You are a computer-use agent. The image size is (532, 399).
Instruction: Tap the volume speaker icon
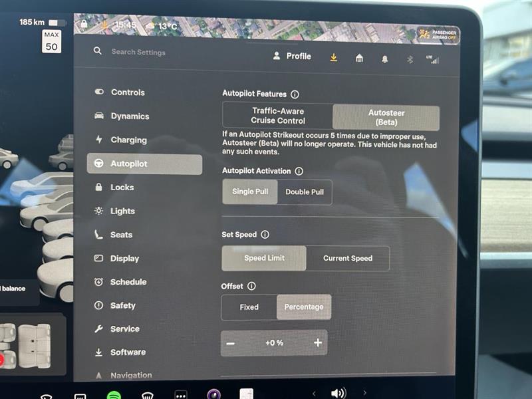point(339,392)
